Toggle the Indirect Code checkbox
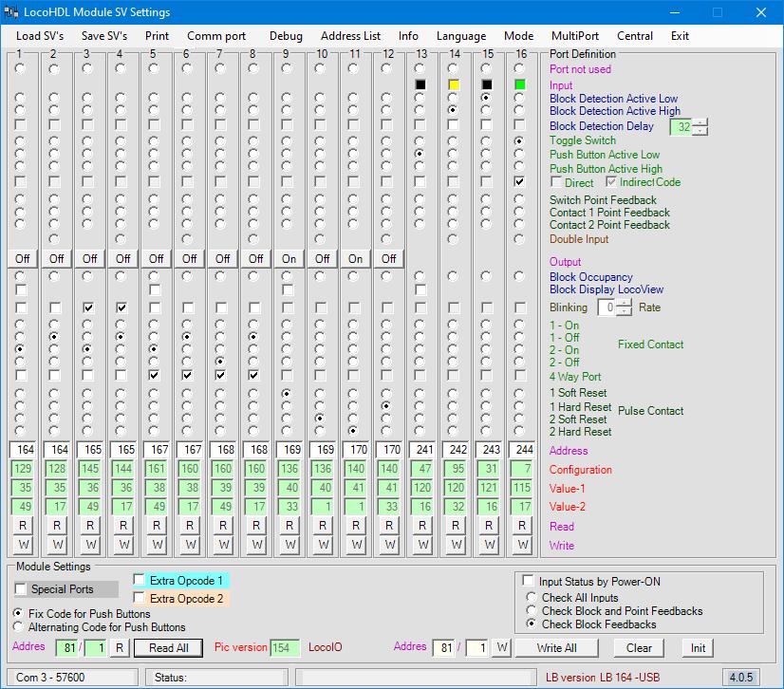This screenshot has height=689, width=784. pyautogui.click(x=611, y=182)
